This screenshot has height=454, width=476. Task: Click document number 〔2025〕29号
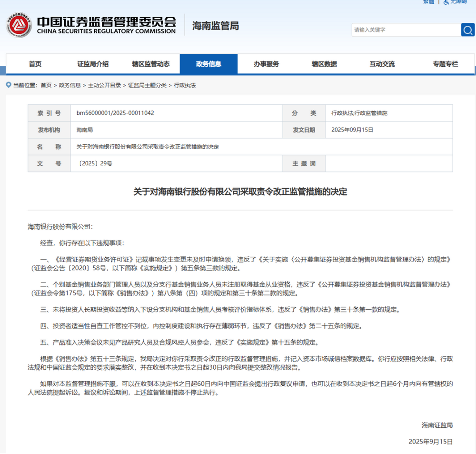coord(95,163)
